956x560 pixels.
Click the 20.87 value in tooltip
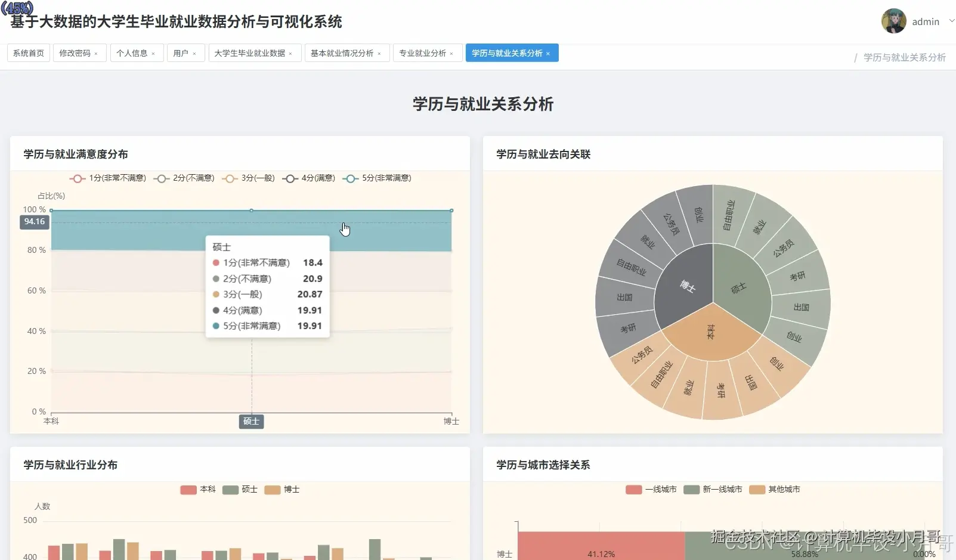coord(310,295)
